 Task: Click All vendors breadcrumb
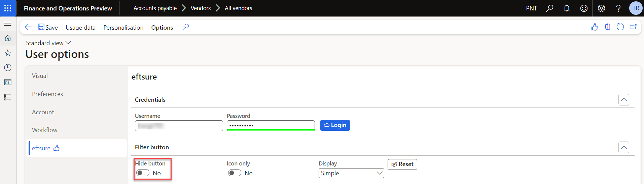tap(238, 8)
